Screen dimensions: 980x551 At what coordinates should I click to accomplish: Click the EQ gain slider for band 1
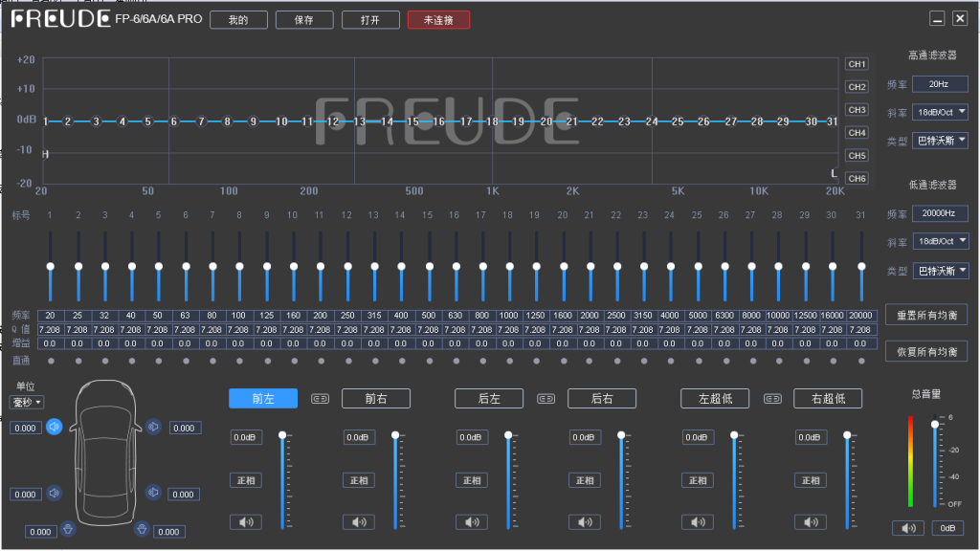click(x=51, y=267)
